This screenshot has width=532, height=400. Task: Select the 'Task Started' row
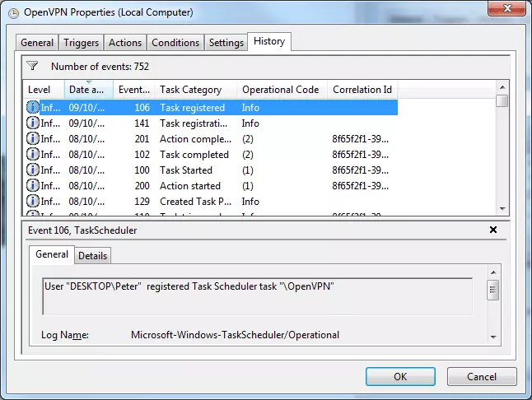click(x=210, y=170)
